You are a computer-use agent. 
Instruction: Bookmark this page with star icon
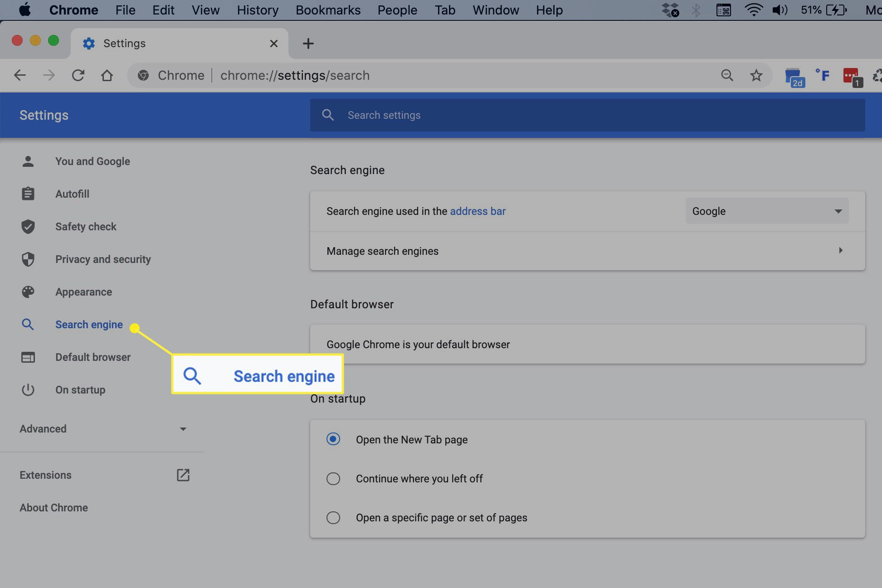coord(756,75)
